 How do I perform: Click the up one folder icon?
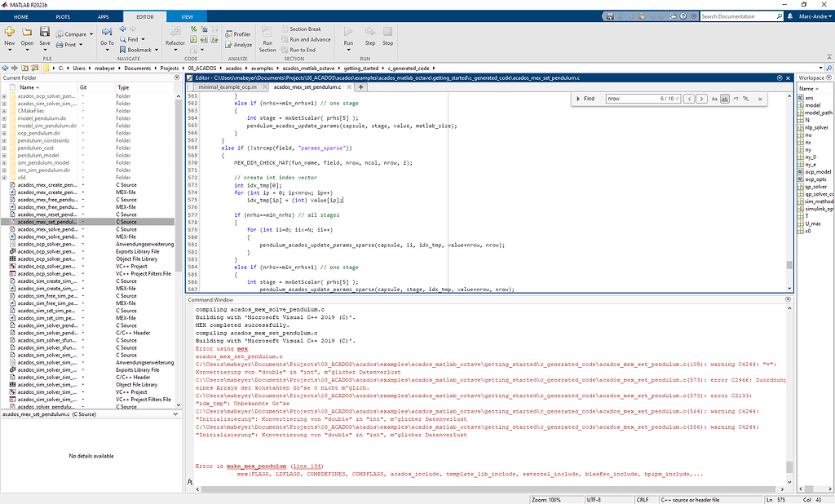pyautogui.click(x=24, y=69)
